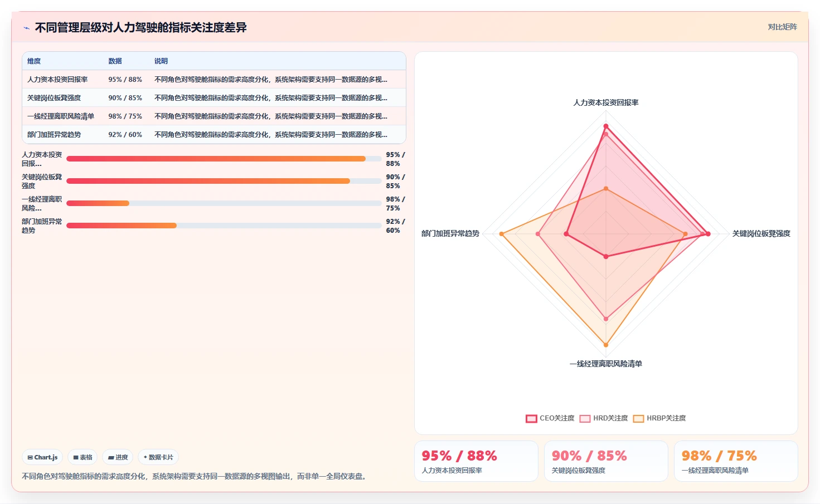Select table row 人力资本投资回报率
820x504 pixels.
(x=214, y=80)
